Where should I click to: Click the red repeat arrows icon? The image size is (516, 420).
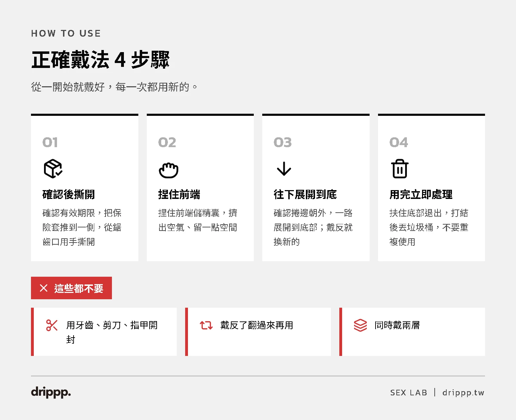pos(206,325)
